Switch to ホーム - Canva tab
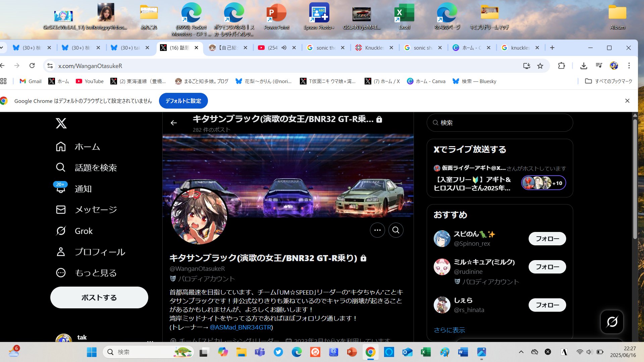644x362 pixels. 472,48
